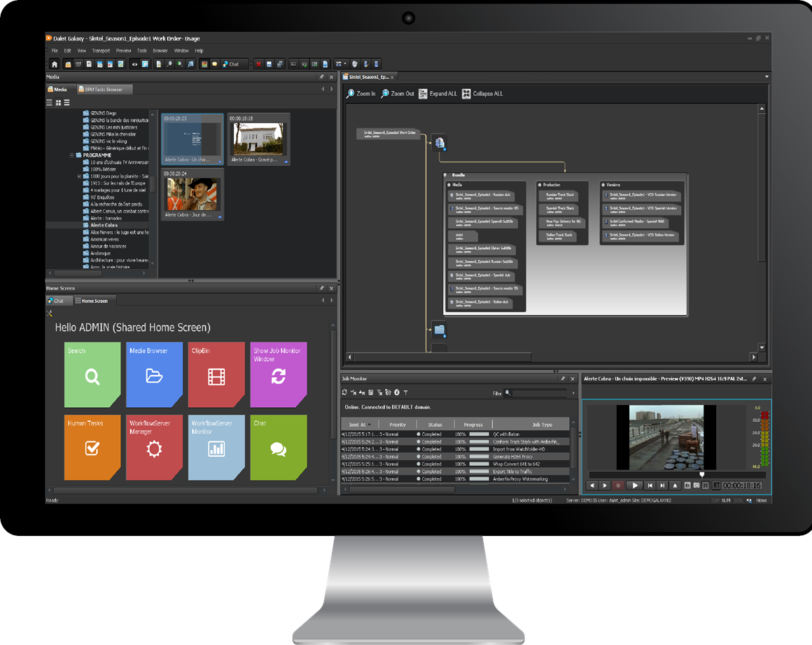Sort jobs by the Sent At column
The image size is (812, 645).
coord(358,425)
